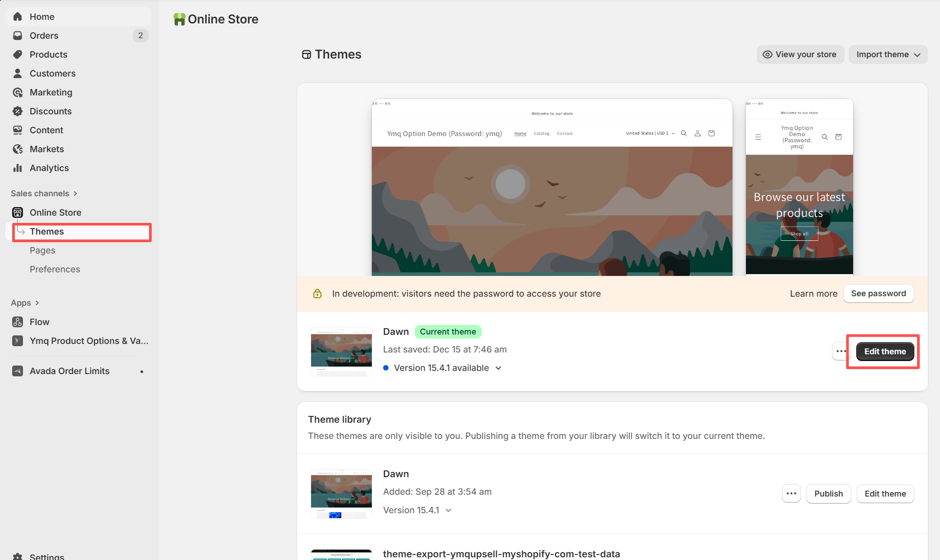Viewport: 940px width, 560px height.
Task: Click the See password button
Action: pos(878,294)
